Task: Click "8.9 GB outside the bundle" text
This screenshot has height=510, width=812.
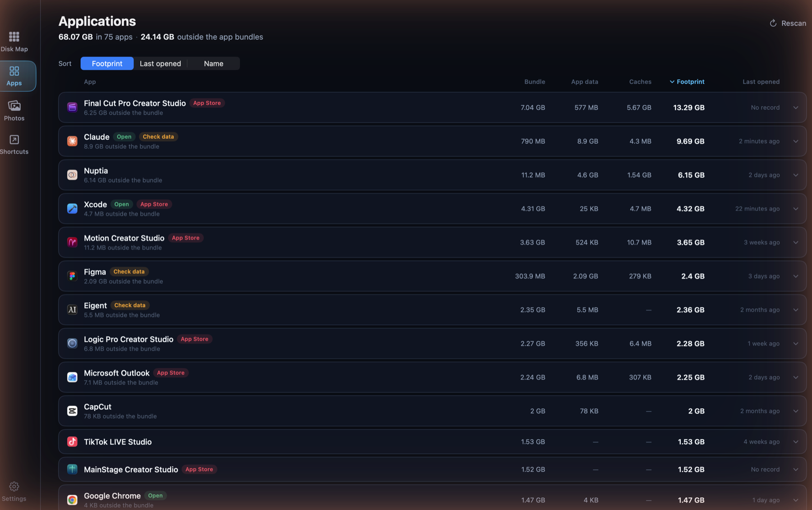Action: pos(121,147)
